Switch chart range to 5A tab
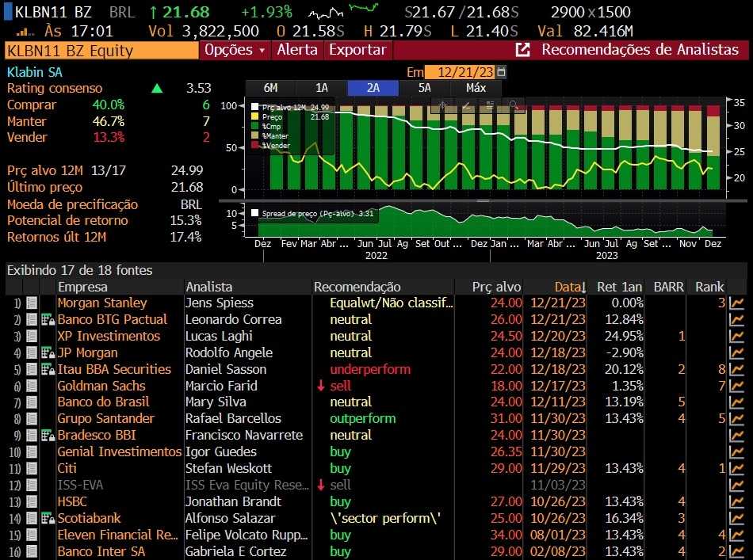This screenshot has width=753, height=560. [424, 88]
